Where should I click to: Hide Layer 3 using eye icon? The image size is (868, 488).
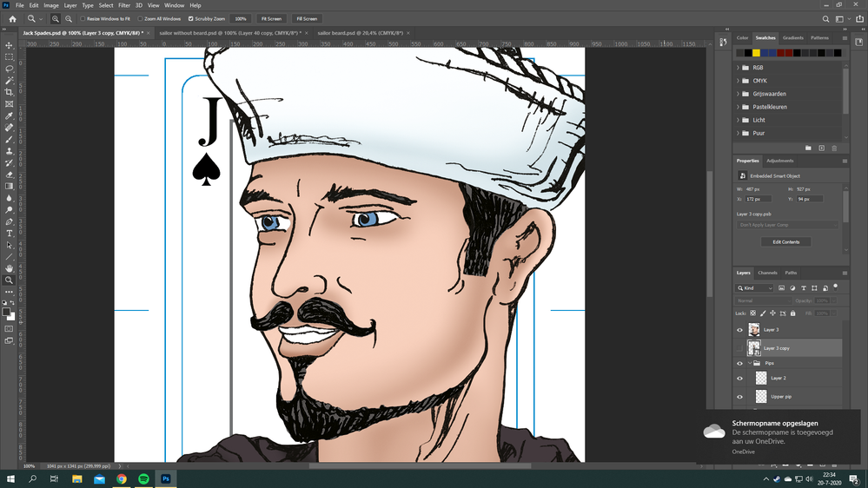(x=740, y=330)
